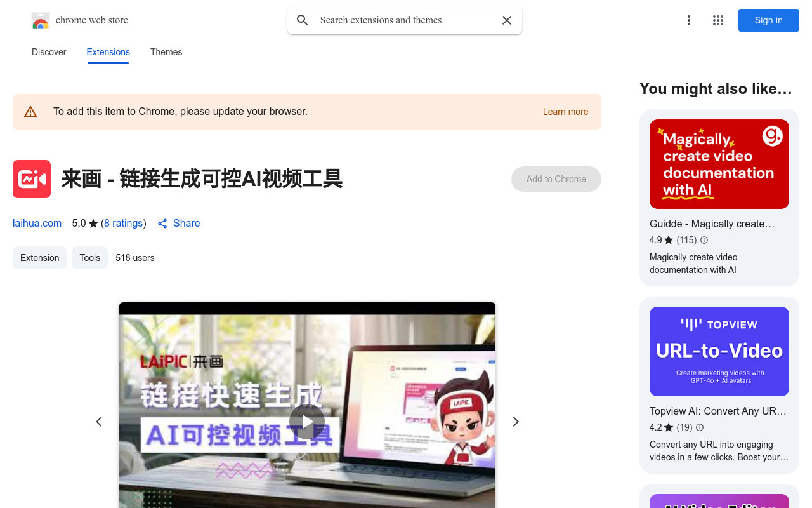Switch to the Themes tab
Screen dimensions: 812x508
pyautogui.click(x=166, y=52)
